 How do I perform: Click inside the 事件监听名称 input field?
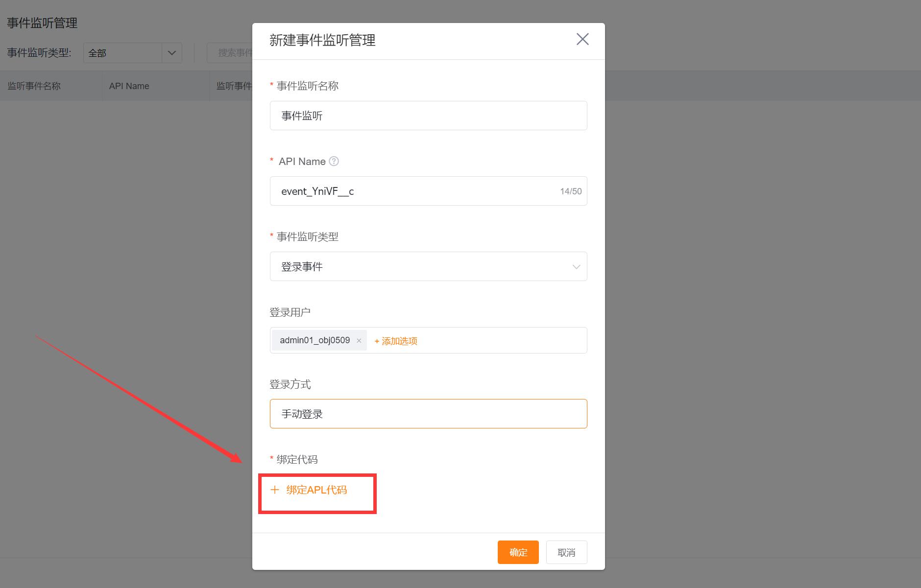(x=428, y=116)
